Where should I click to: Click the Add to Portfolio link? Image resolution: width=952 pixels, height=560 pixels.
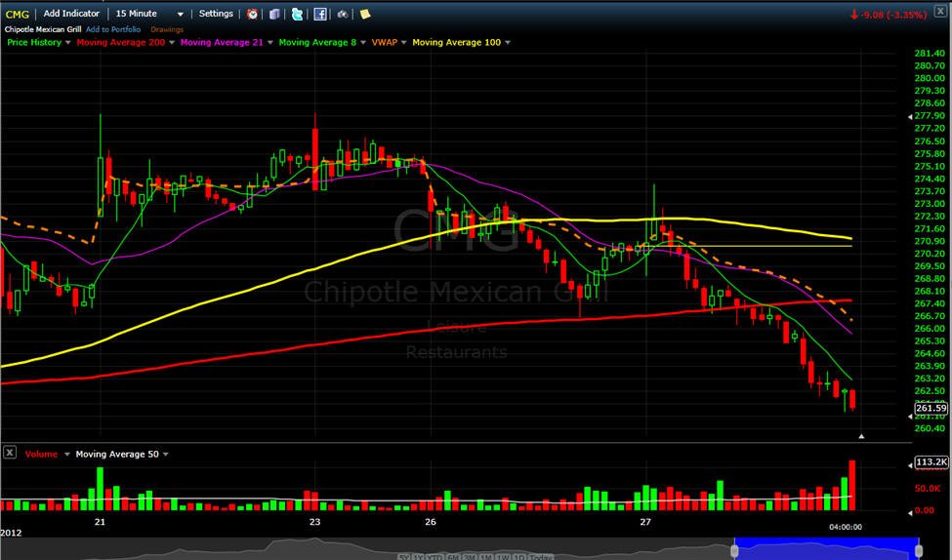tap(113, 29)
